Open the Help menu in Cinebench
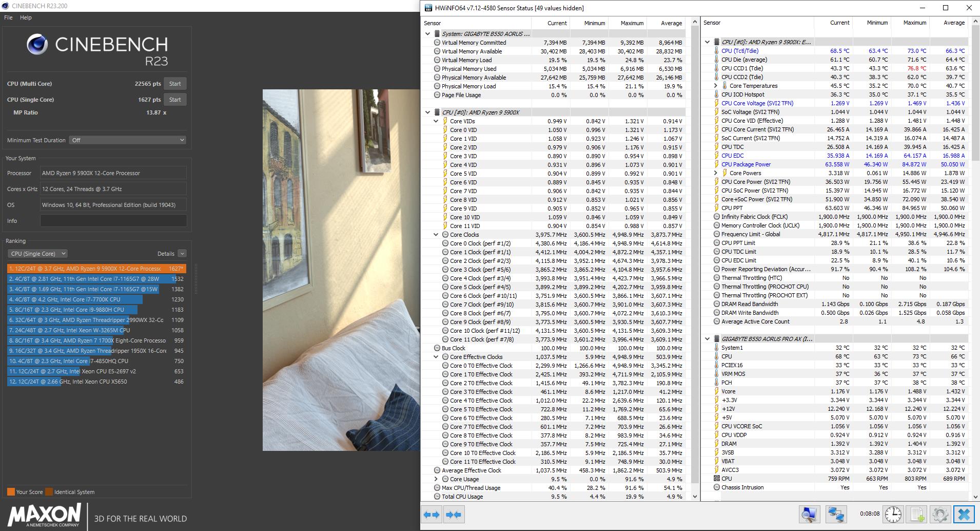The height and width of the screenshot is (531, 980). click(x=26, y=17)
